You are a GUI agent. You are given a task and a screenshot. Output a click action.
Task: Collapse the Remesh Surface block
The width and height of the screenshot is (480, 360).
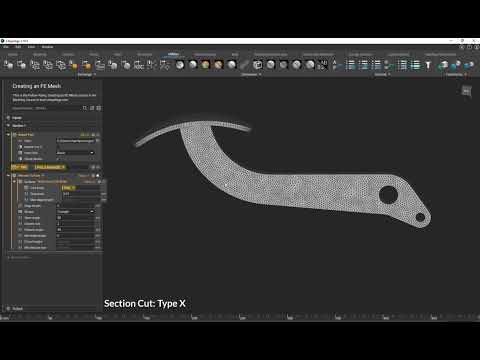(8, 175)
